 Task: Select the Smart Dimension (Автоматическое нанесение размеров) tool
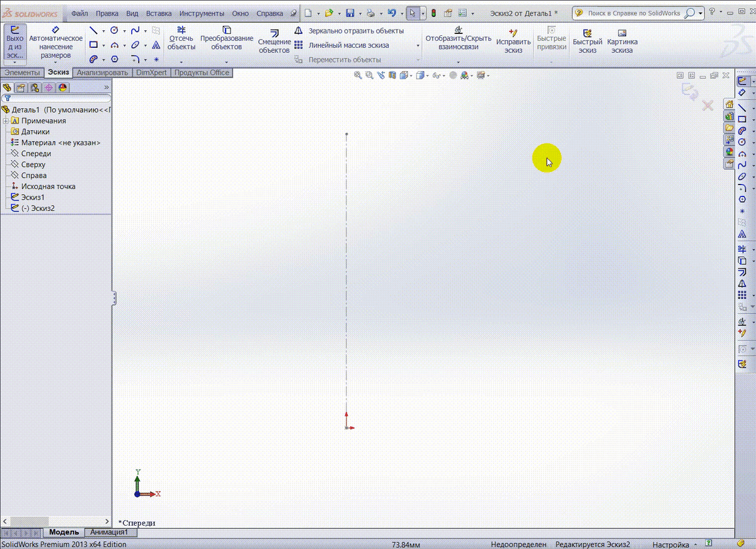pyautogui.click(x=55, y=43)
